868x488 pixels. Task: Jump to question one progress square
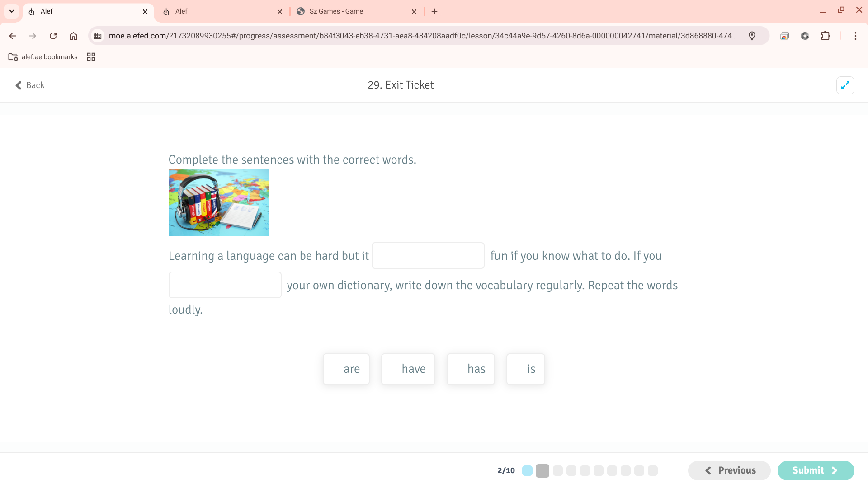tap(527, 470)
